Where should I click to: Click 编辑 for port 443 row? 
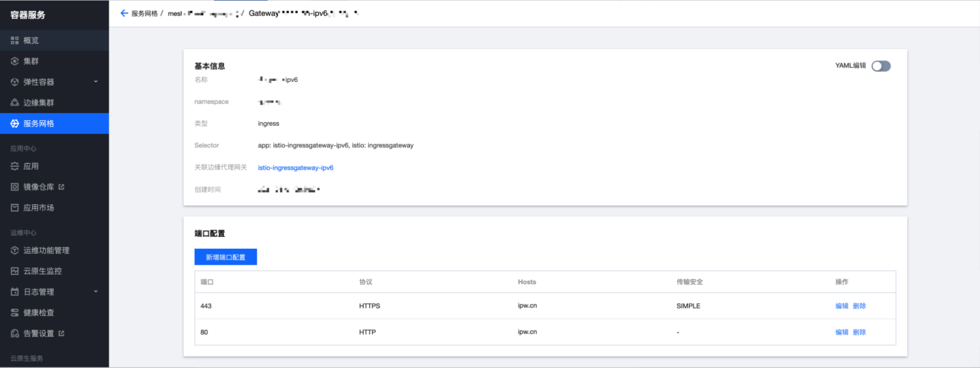point(842,306)
